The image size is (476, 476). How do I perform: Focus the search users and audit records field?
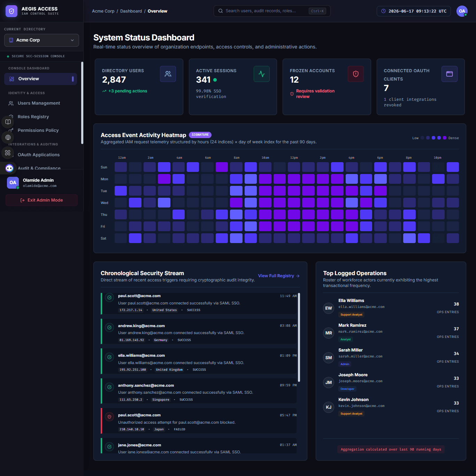(272, 11)
